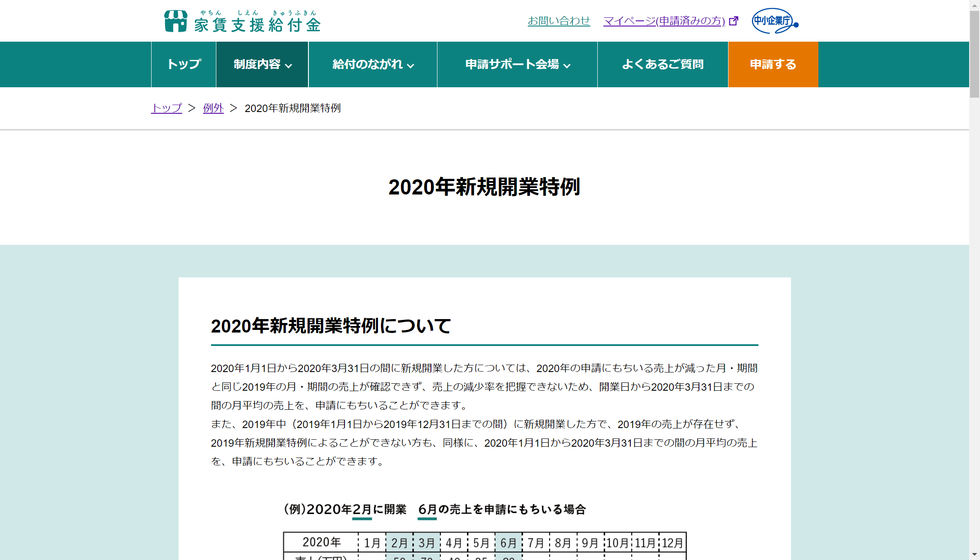The height and width of the screenshot is (560, 980).
Task: Open the 制度内容 navigation menu
Action: pos(262,64)
